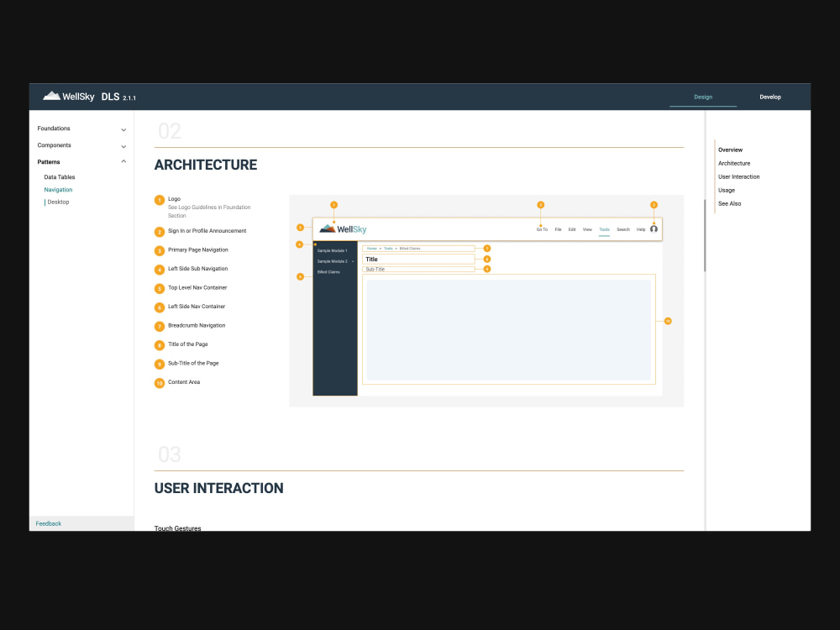Click the number 1 Logo legend badge

(159, 201)
